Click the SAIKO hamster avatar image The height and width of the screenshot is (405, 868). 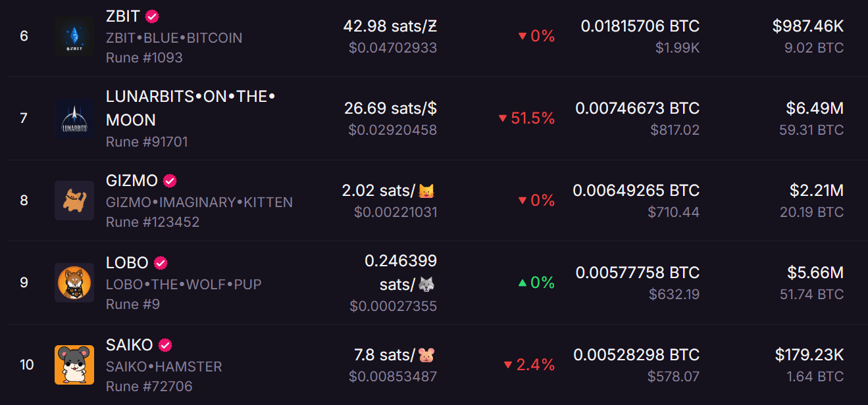click(x=74, y=365)
